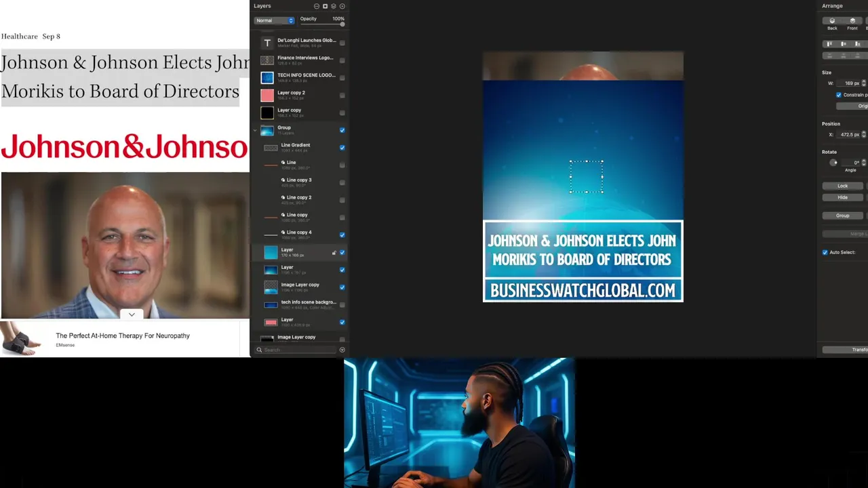
Task: Select the black Layer copy thumbnail
Action: click(267, 113)
